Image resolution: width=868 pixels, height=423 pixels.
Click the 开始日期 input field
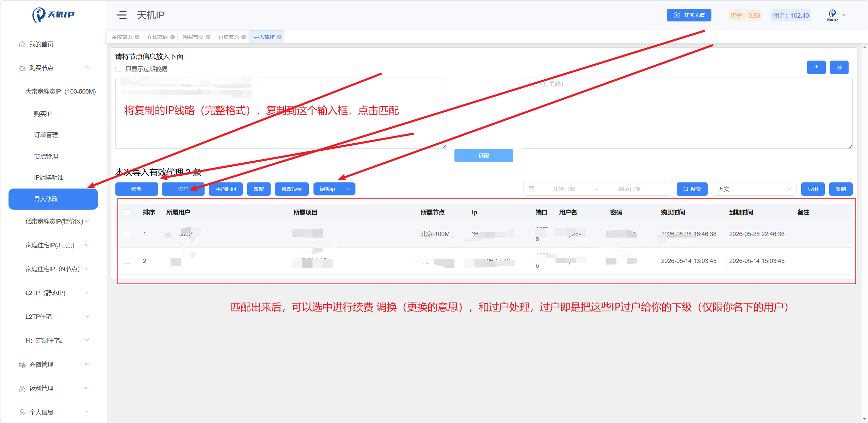point(564,189)
